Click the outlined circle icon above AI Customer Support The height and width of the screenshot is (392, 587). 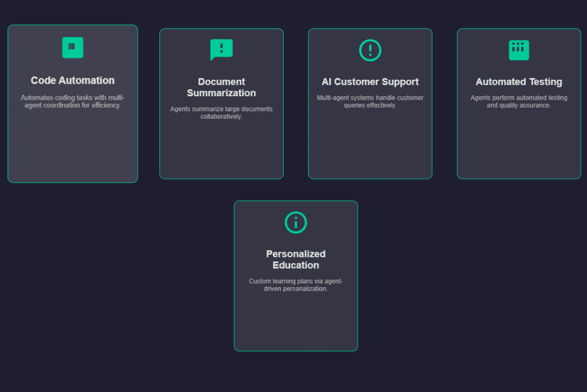click(370, 50)
